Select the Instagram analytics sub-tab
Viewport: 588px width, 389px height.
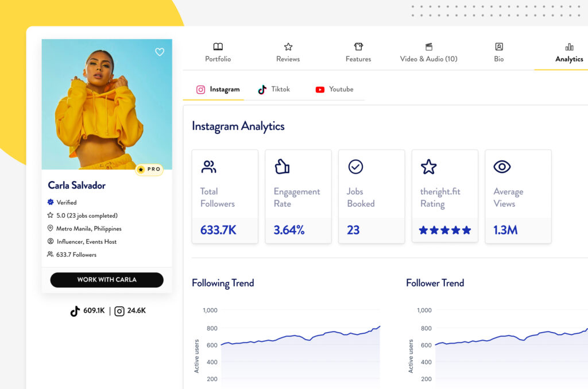point(218,89)
